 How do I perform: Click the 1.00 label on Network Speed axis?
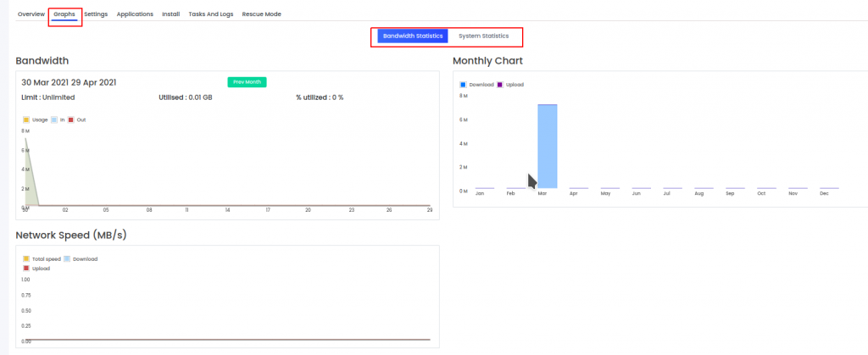25,280
